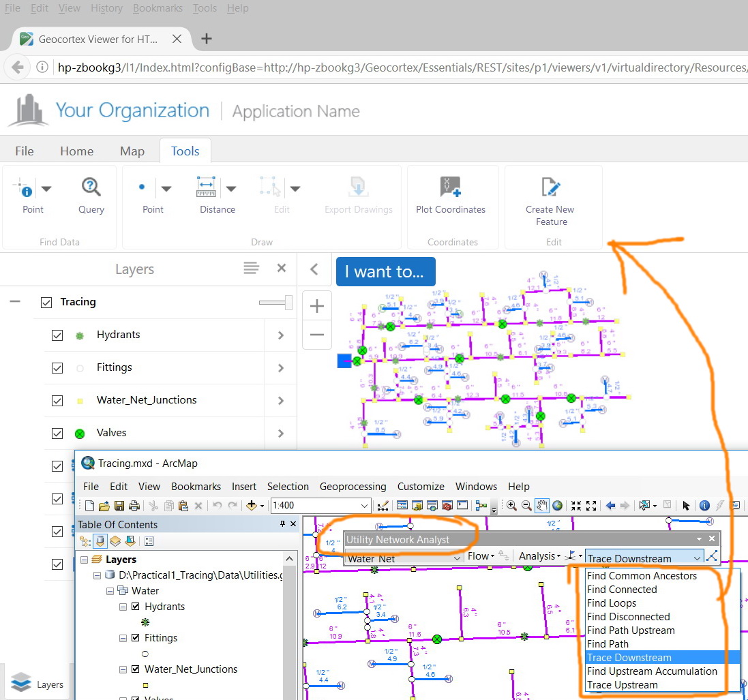The height and width of the screenshot is (700, 748).
Task: Click the map zoom out minus button
Action: click(x=317, y=334)
